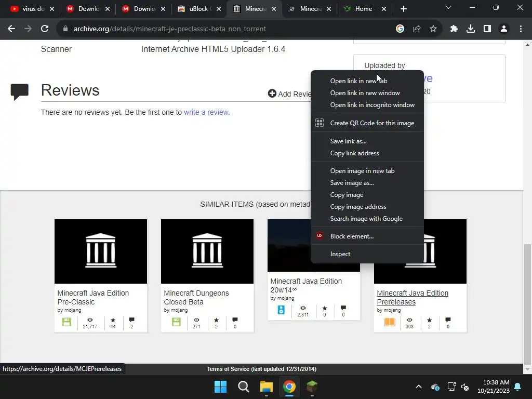532x399 pixels.
Task: Click 'Minecraft Java Edition 20w14∞' title
Action: (x=305, y=285)
